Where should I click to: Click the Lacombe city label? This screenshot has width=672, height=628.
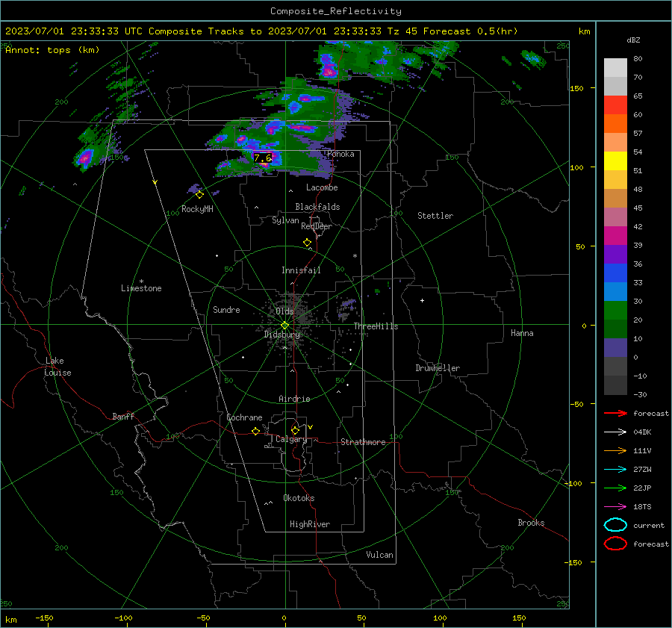click(322, 187)
